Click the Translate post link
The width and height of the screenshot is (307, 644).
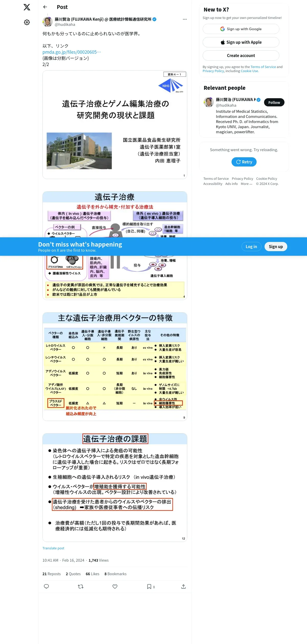tap(53, 548)
